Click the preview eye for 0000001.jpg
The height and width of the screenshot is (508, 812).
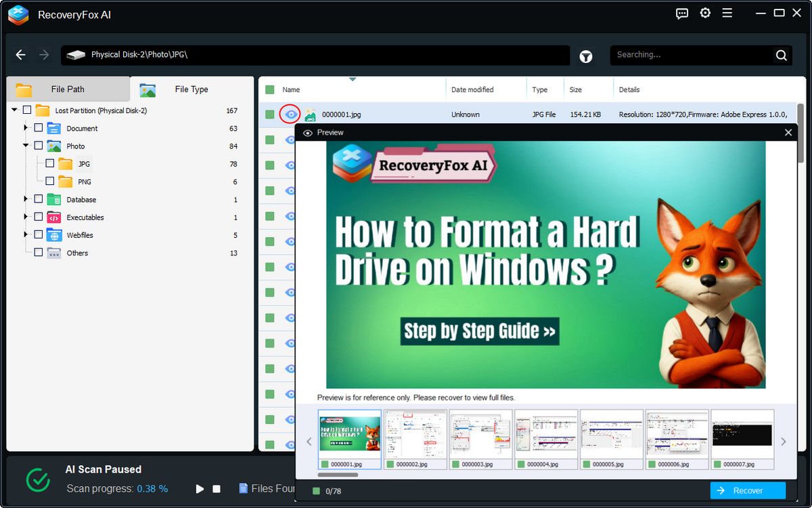click(x=290, y=114)
